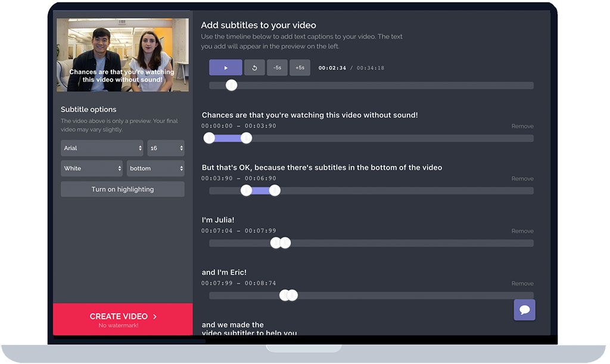Skip back with the -5s button
The height and width of the screenshot is (364, 610).
point(277,68)
